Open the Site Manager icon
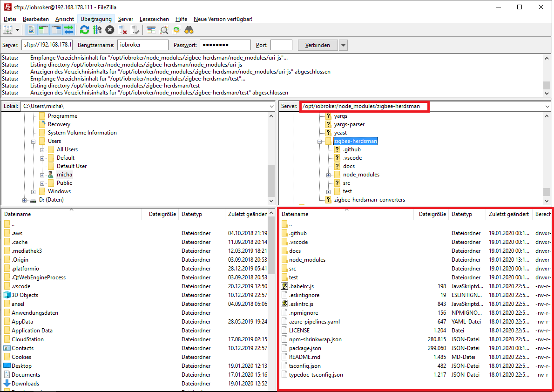 tap(8, 30)
